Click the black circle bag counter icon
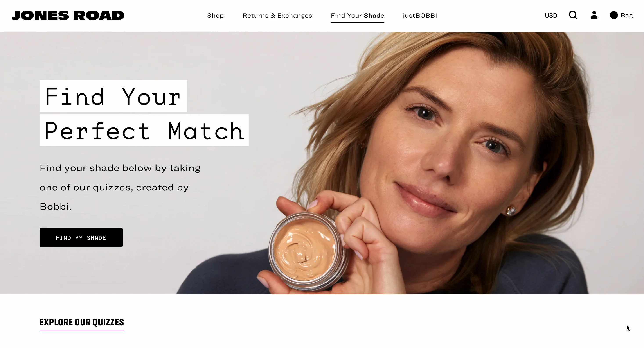This screenshot has height=348, width=644. point(614,15)
